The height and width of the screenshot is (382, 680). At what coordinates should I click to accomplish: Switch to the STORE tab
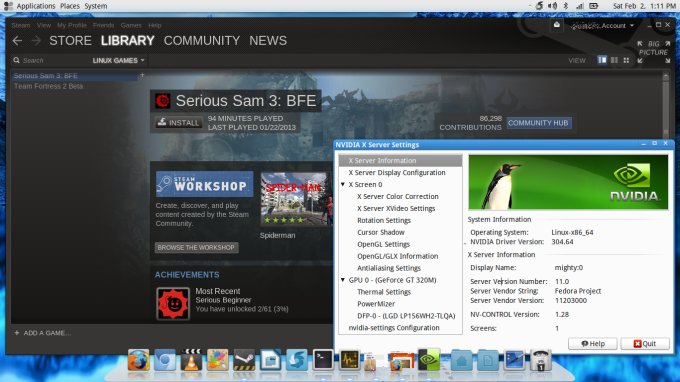tap(70, 41)
